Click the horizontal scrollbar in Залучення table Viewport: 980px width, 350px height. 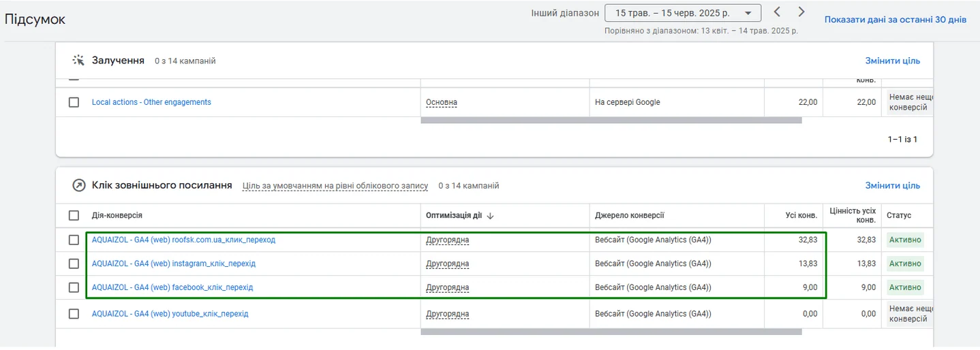tap(611, 121)
